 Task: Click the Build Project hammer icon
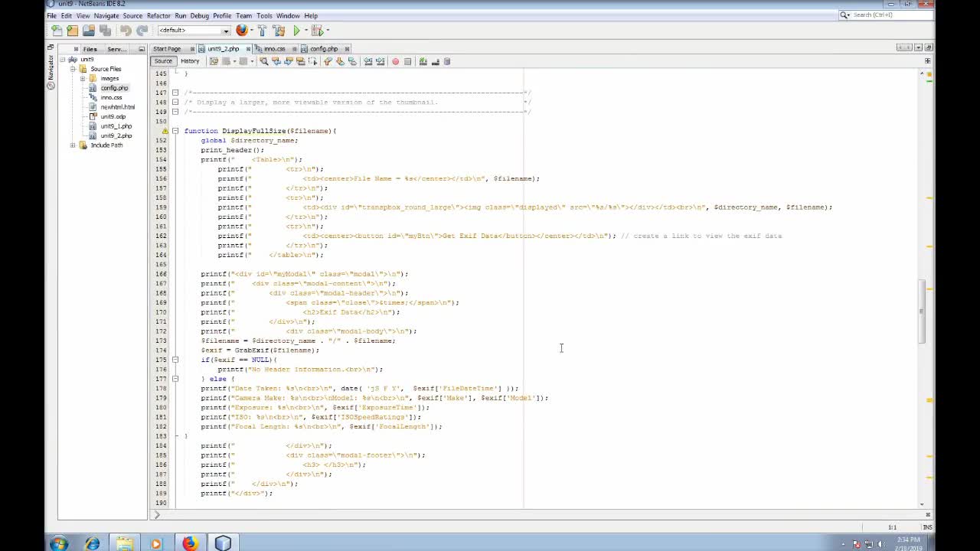[263, 31]
